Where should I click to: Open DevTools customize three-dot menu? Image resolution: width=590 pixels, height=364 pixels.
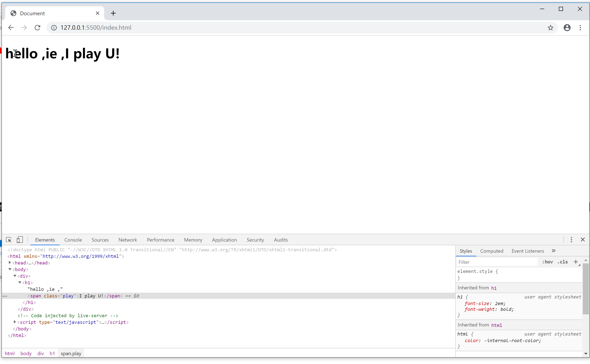click(x=571, y=240)
